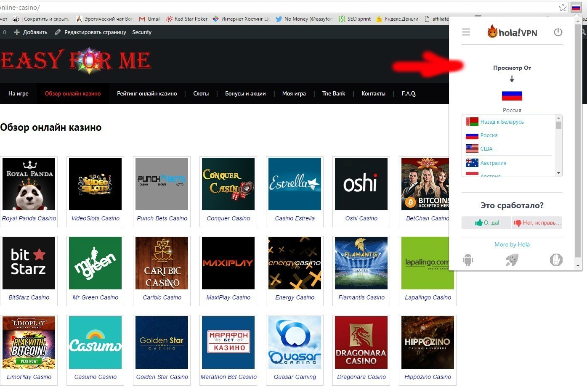587x392 pixels.
Task: Click the Energy Casino thumbnail
Action: click(295, 263)
